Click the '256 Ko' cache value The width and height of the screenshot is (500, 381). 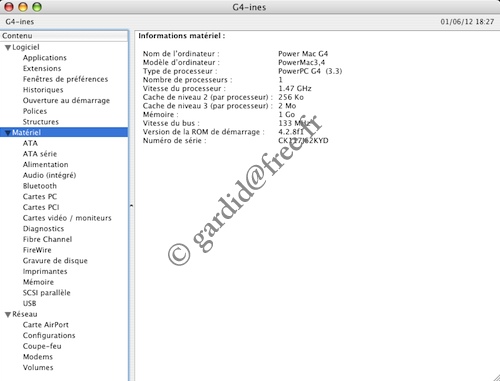pos(291,97)
